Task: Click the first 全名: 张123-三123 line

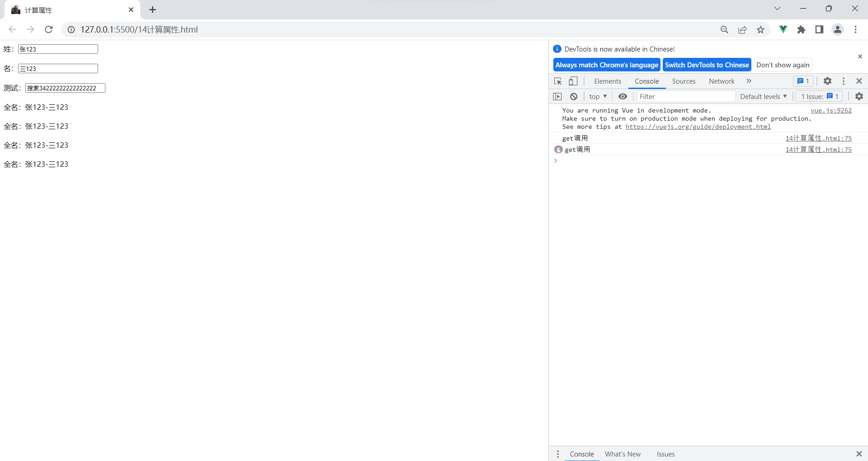Action: pyautogui.click(x=36, y=107)
